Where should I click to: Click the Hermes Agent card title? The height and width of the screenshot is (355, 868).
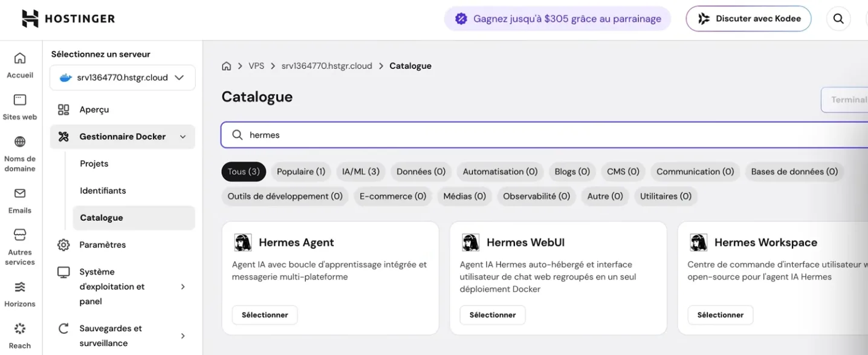coord(297,243)
